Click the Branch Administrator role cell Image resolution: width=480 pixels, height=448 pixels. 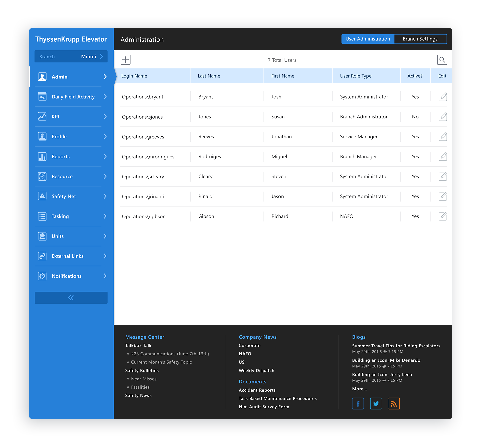coord(364,117)
